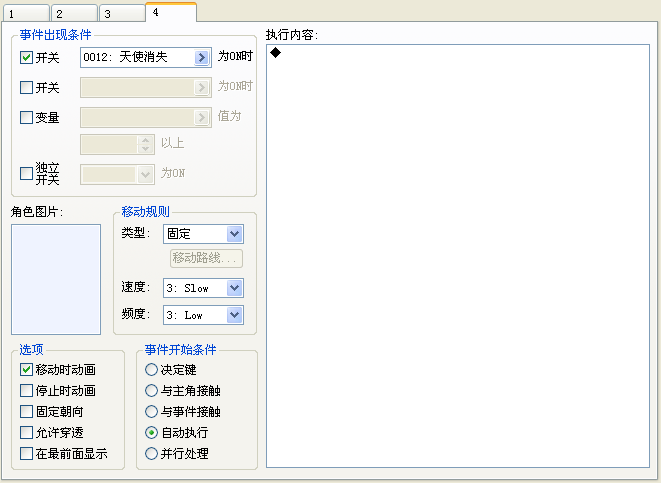Viewport: 661px width, 483px height.
Task: Switch to event page tab 2
Action: pos(74,13)
